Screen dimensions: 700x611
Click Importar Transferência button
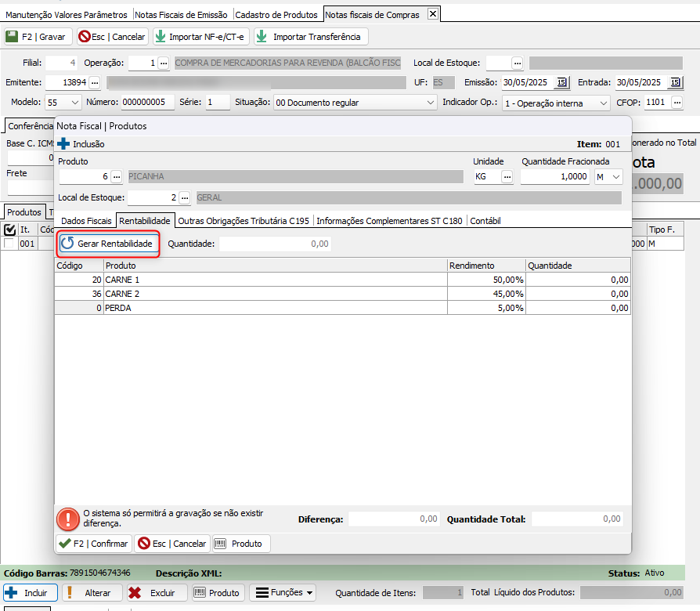tap(310, 37)
